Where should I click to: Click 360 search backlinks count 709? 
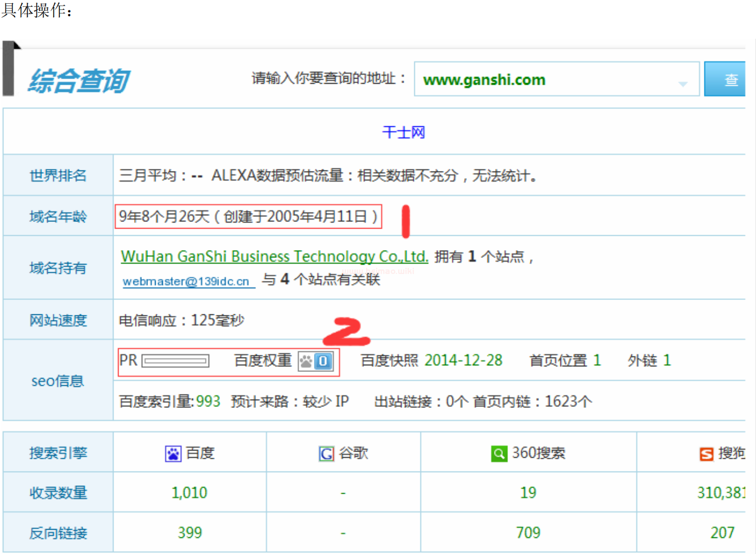tap(528, 533)
